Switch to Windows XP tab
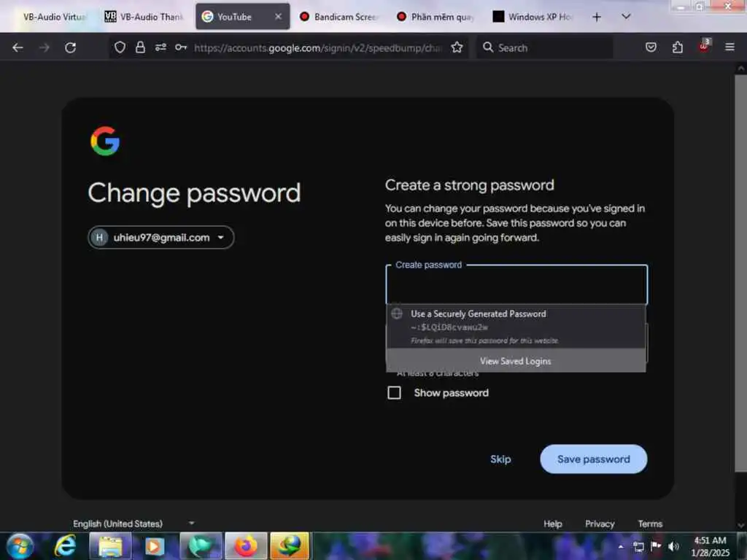The image size is (747, 560). 533,17
